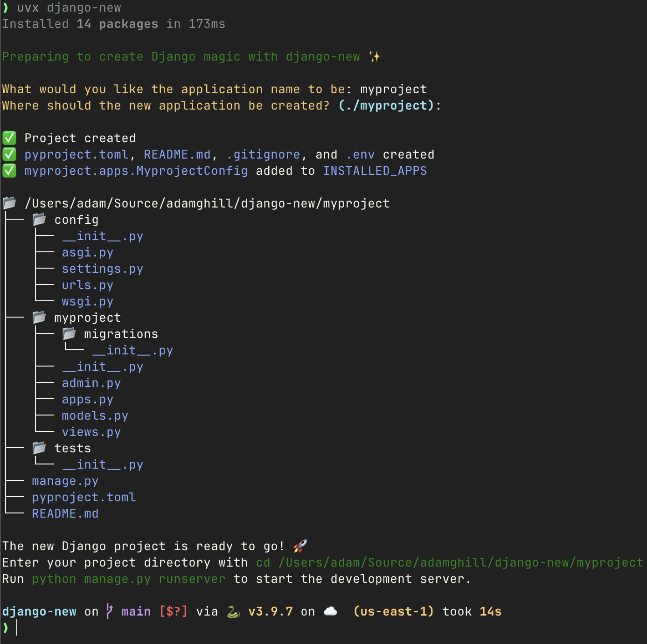This screenshot has width=647, height=644.
Task: Click models.py in the file tree
Action: tap(95, 416)
